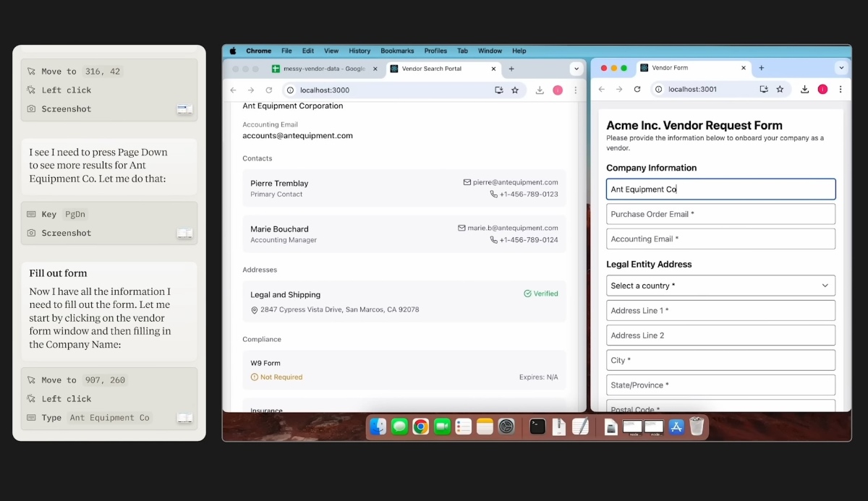Open the History menu

359,51
